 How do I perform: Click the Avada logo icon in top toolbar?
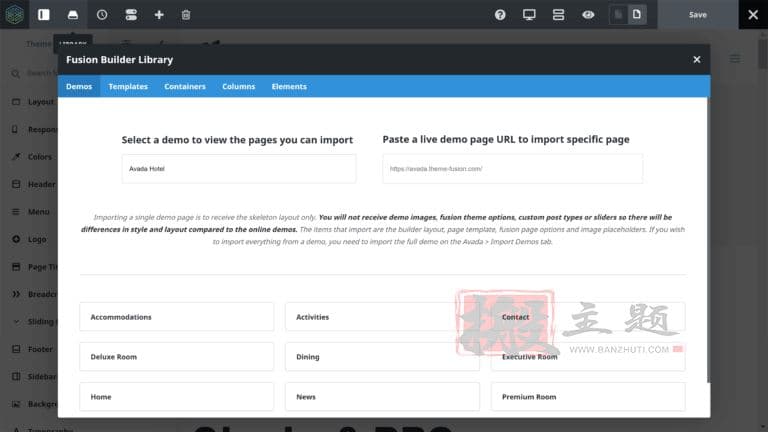[x=14, y=14]
